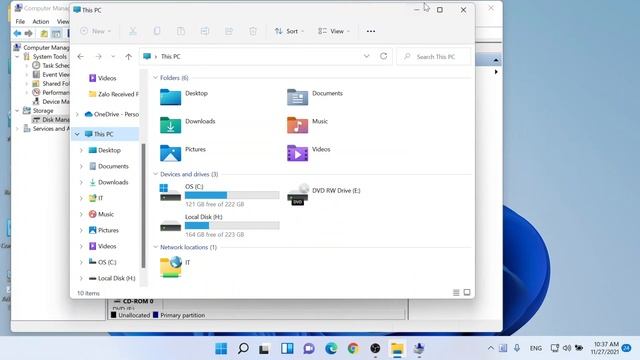Select IT in navigation pane

96,198
